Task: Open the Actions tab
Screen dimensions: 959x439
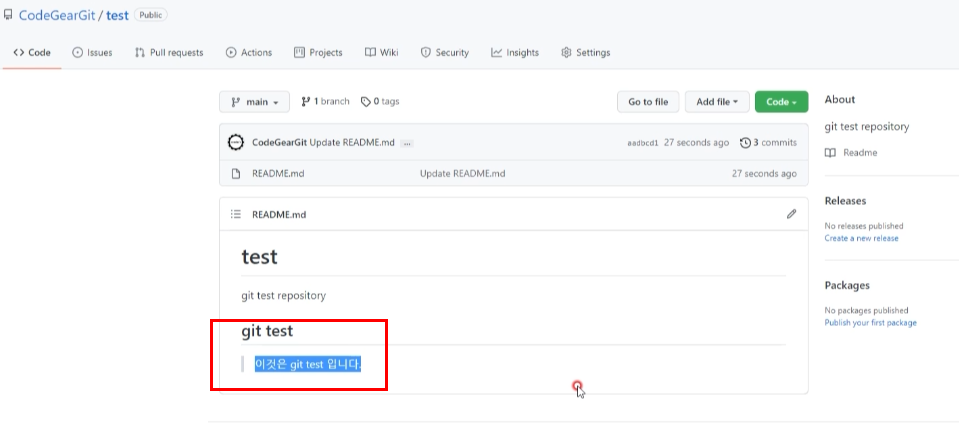Action: point(249,53)
